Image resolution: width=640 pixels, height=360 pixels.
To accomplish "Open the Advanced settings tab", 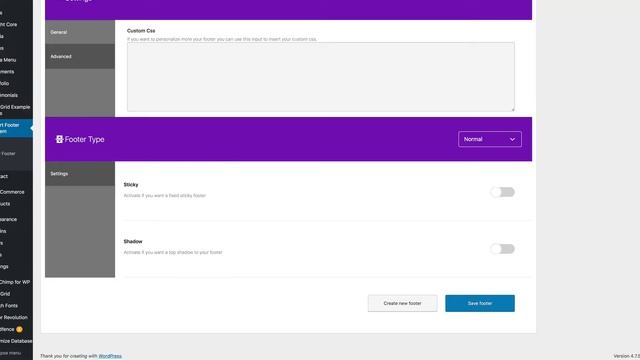I will point(80,56).
